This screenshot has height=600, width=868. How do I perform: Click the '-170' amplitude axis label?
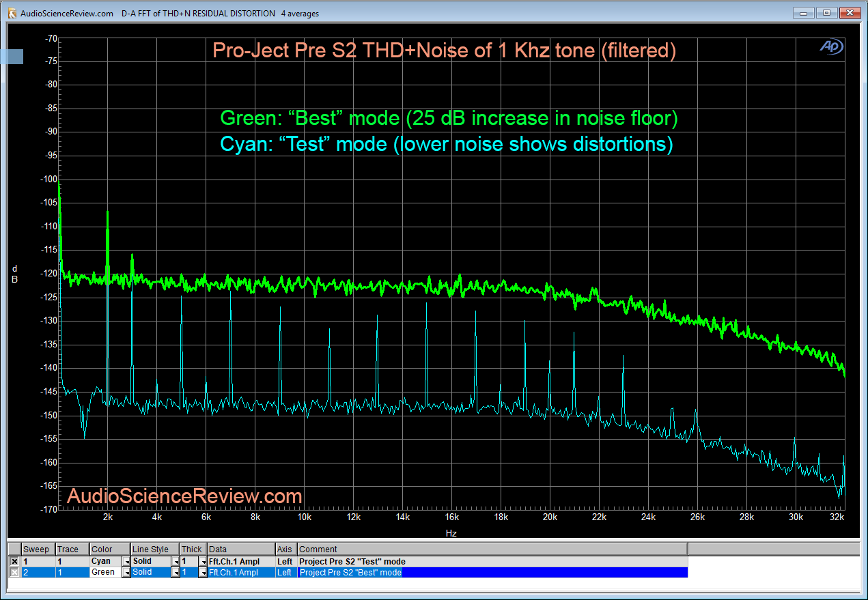(48, 509)
